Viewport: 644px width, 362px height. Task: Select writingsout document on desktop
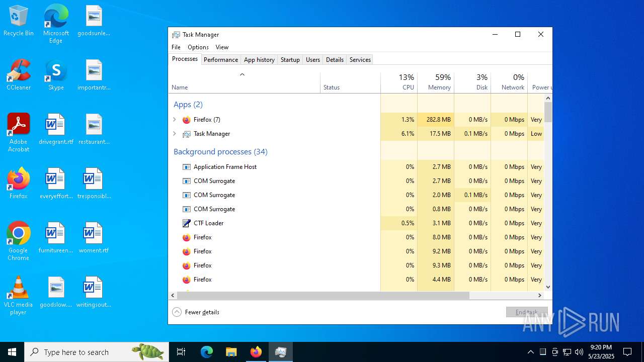pos(94,292)
